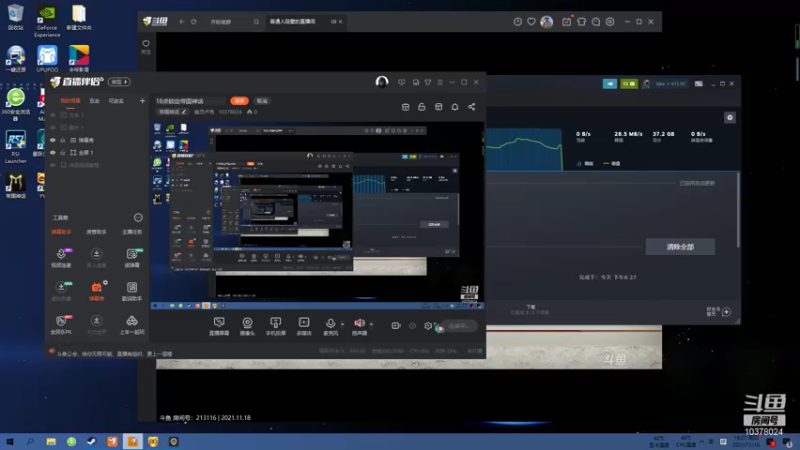Switch to the middle toolbox tab
Image resolution: width=800 pixels, height=450 pixels.
pyautogui.click(x=96, y=232)
